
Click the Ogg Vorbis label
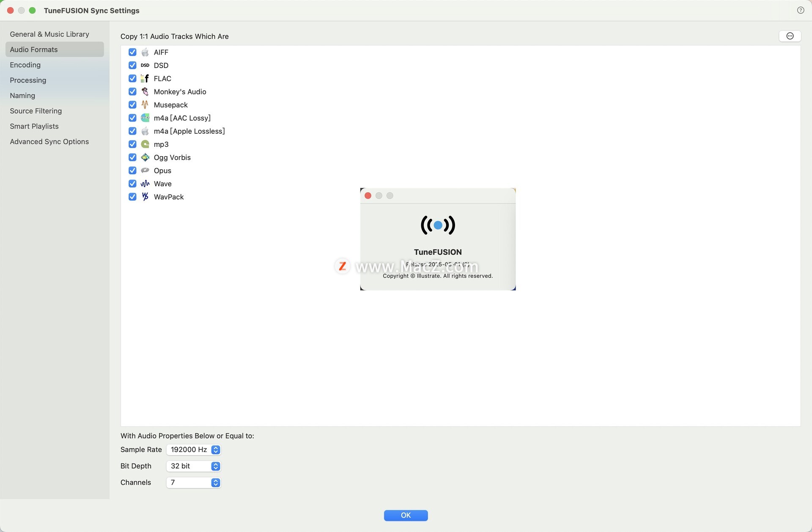pyautogui.click(x=172, y=157)
